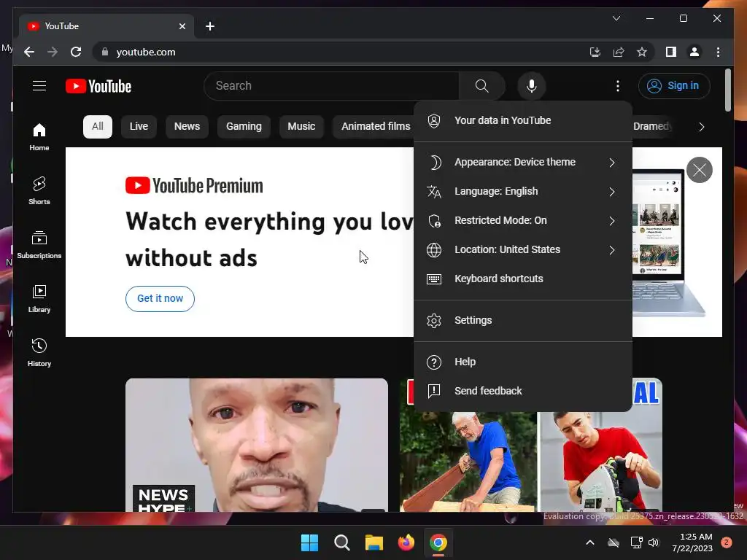
Task: Open Settings from the menu
Action: [x=522, y=321]
